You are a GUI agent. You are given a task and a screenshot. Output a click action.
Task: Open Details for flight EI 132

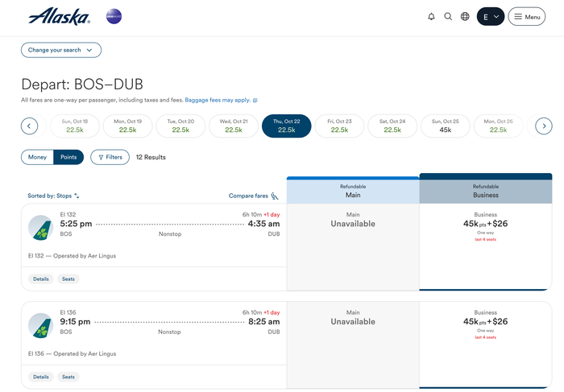[41, 279]
